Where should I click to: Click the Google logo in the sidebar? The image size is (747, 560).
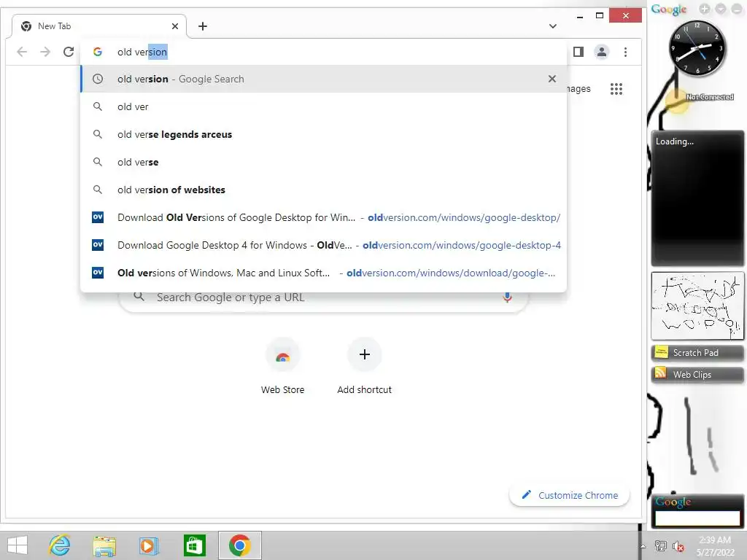669,9
